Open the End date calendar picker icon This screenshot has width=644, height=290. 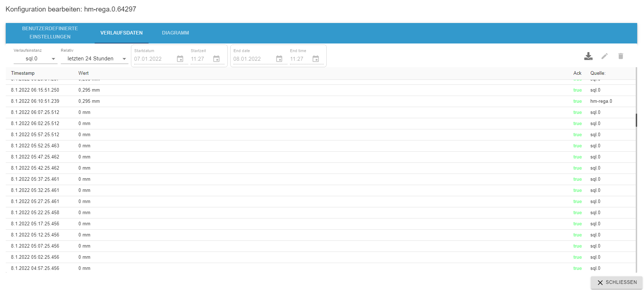coord(279,59)
